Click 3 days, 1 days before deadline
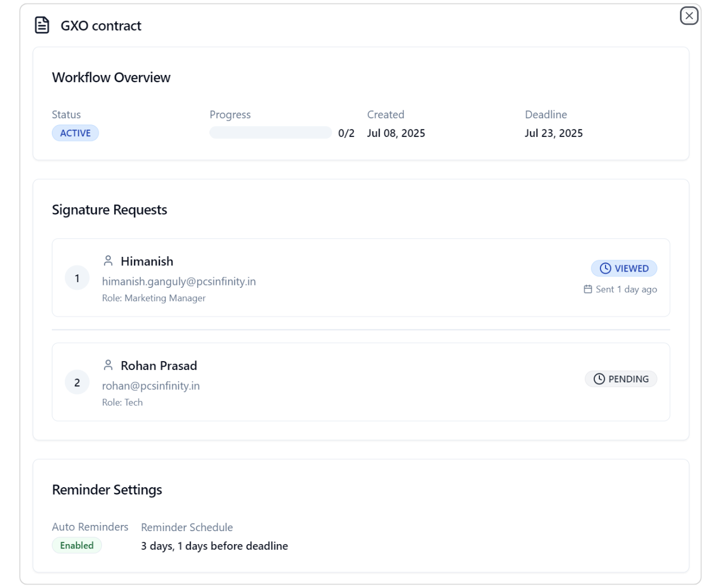This screenshot has height=588, width=721. 215,546
